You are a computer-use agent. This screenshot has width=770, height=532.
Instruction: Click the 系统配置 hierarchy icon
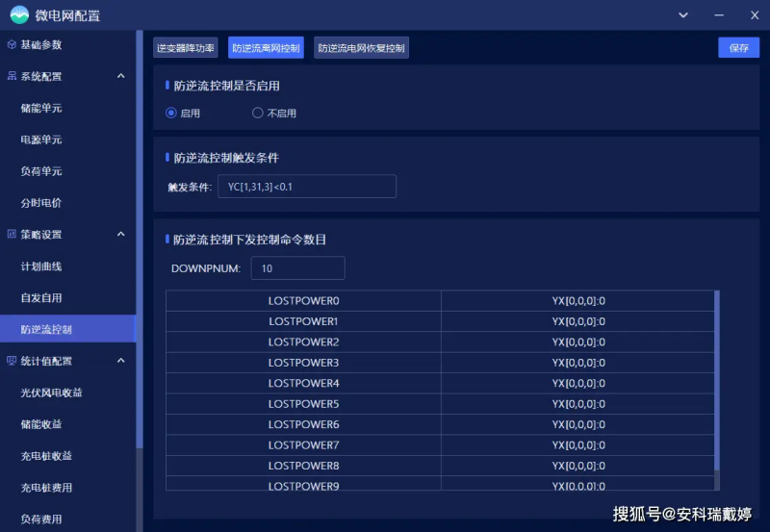(12, 77)
